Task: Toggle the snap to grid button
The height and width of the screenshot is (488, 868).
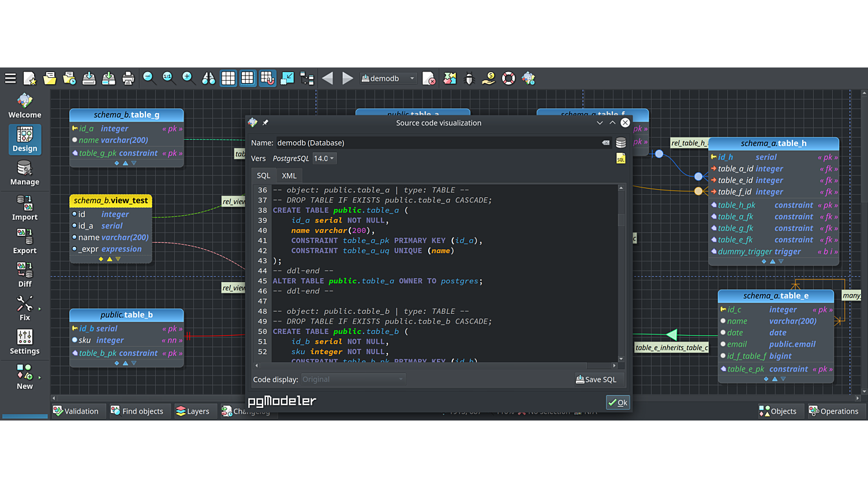Action: tap(267, 78)
